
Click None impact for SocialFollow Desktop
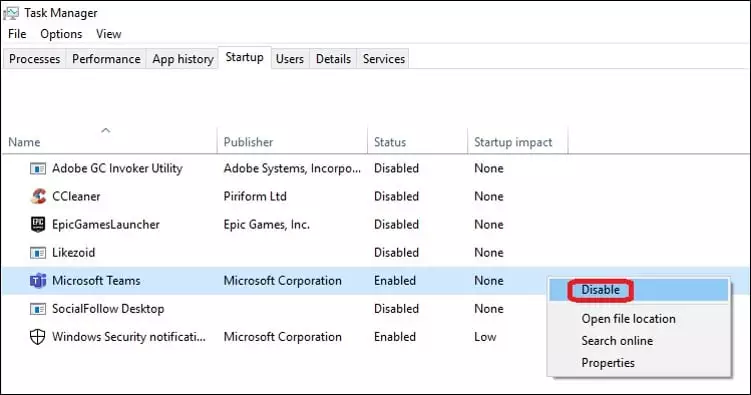489,309
